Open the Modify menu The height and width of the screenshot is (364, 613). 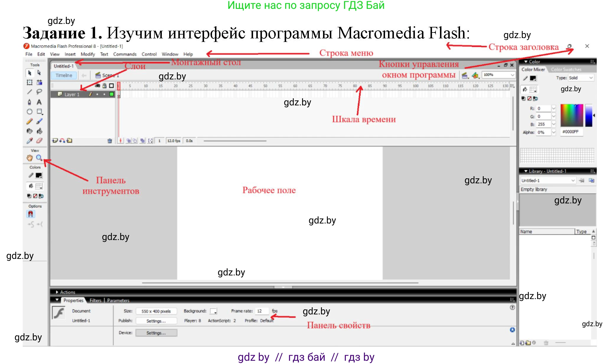pos(87,54)
